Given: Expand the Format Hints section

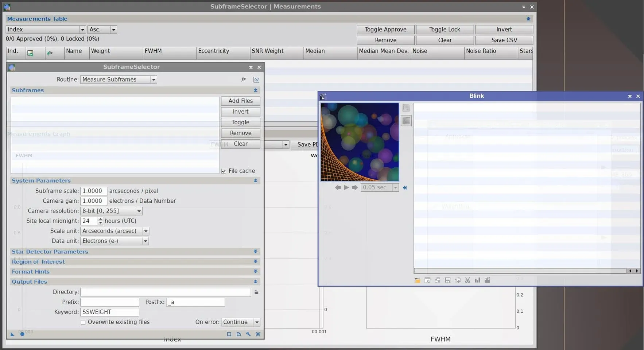Looking at the screenshot, I should [x=255, y=272].
